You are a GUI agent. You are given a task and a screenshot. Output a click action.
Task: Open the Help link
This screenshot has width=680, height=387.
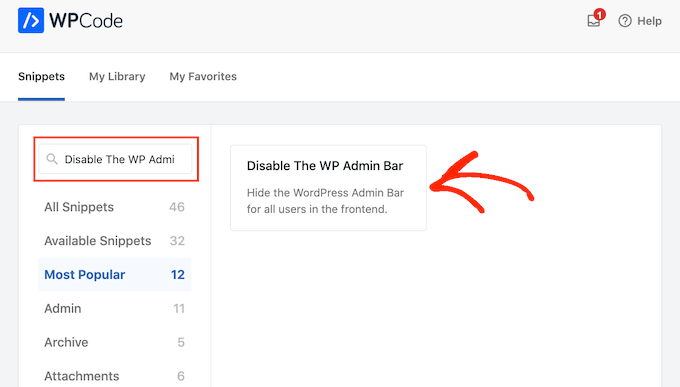coord(649,21)
